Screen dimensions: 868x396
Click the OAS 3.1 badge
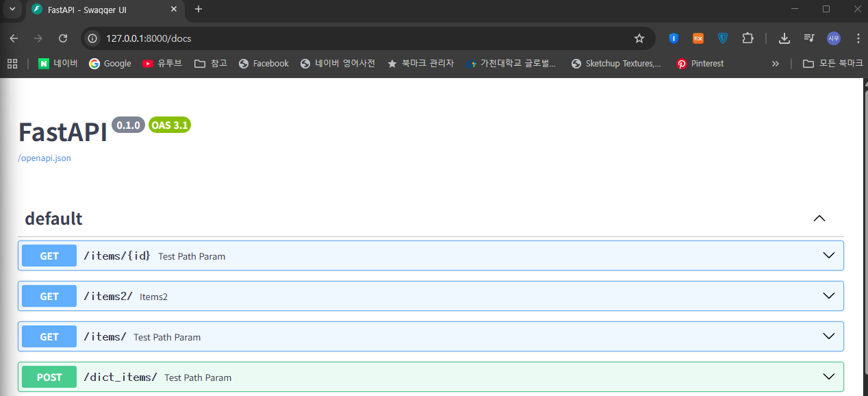point(170,125)
